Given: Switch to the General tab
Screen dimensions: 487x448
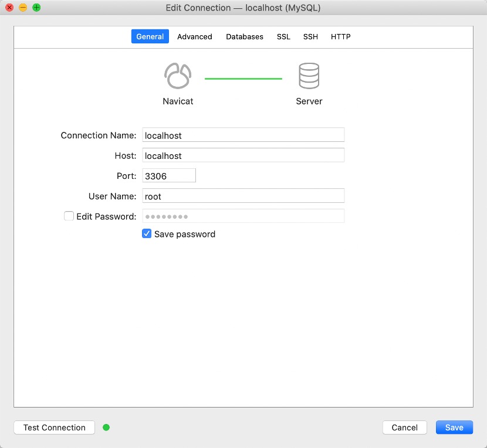Looking at the screenshot, I should tap(150, 36).
